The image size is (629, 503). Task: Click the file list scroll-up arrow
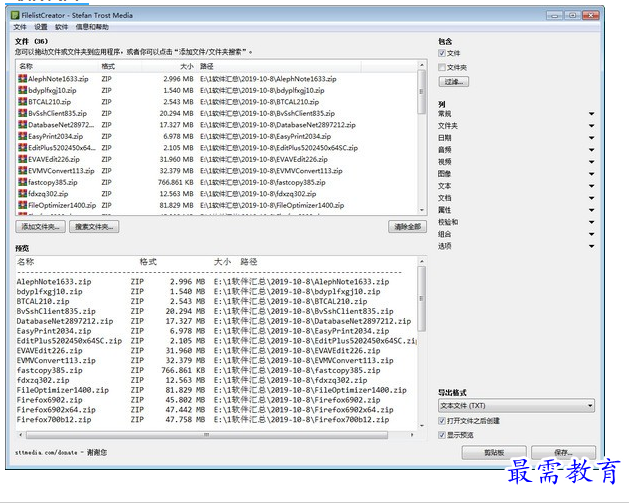coord(422,65)
